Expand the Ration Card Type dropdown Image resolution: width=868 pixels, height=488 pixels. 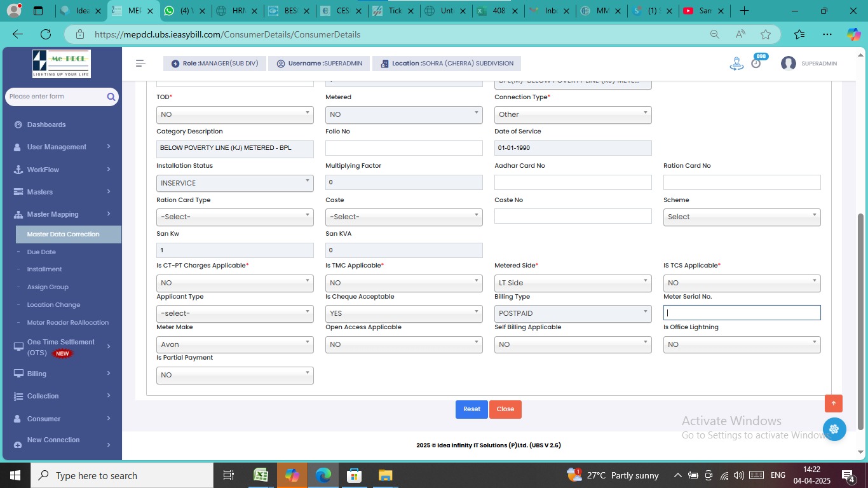[x=234, y=217]
